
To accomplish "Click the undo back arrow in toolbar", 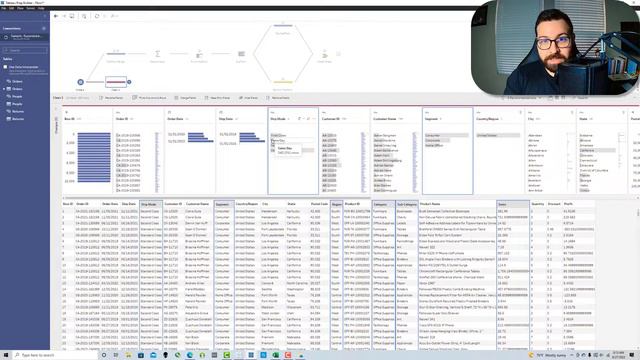I will coord(56,16).
